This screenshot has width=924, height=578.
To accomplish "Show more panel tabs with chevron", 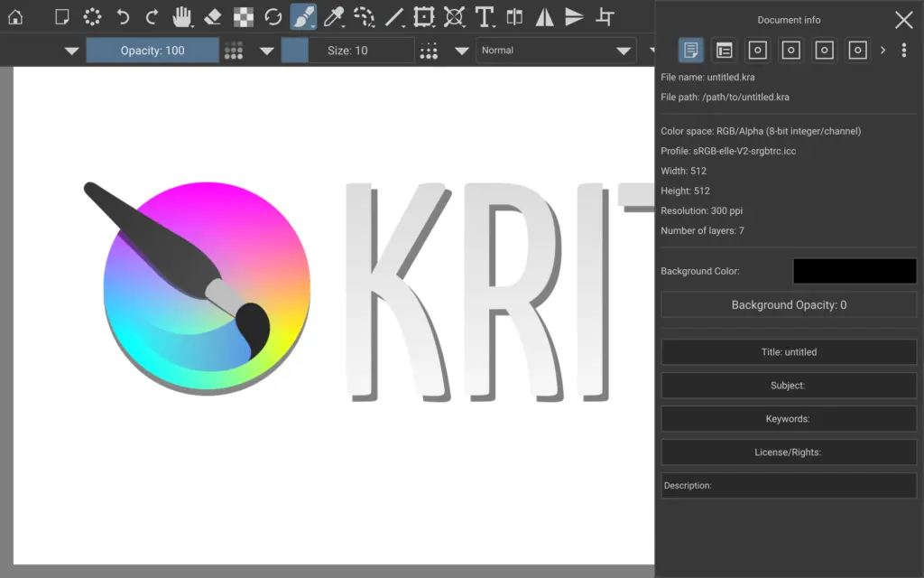I will 882,51.
